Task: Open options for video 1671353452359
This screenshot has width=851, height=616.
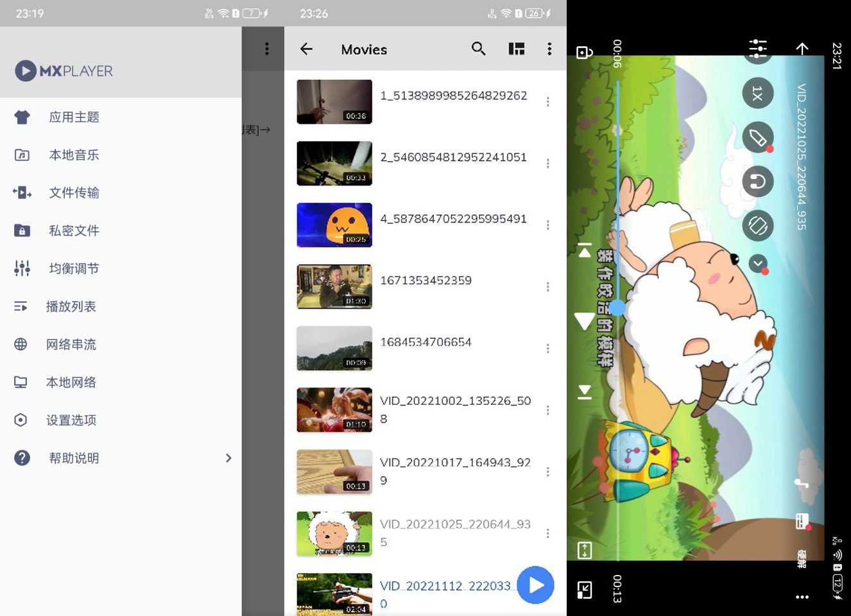Action: point(547,287)
